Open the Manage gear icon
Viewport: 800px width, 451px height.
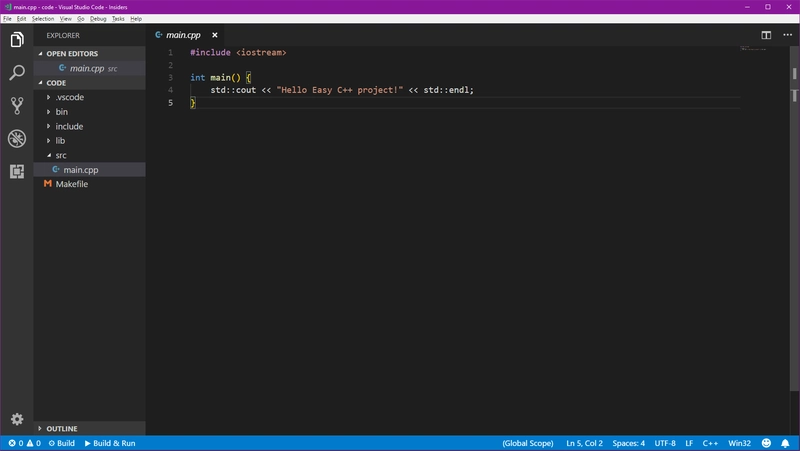16,419
